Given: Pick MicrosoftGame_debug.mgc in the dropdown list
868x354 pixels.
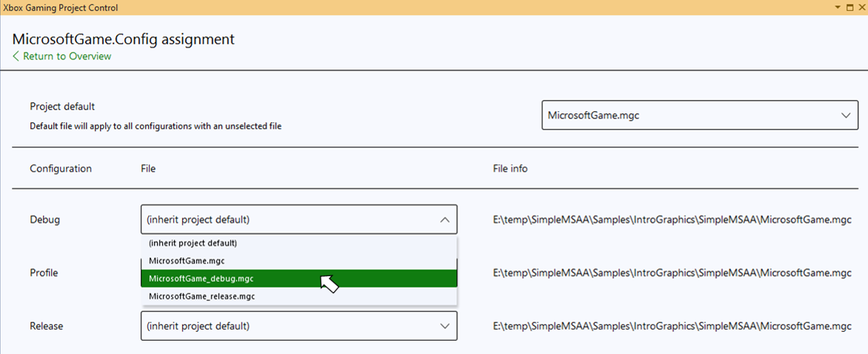Looking at the screenshot, I should 299,278.
